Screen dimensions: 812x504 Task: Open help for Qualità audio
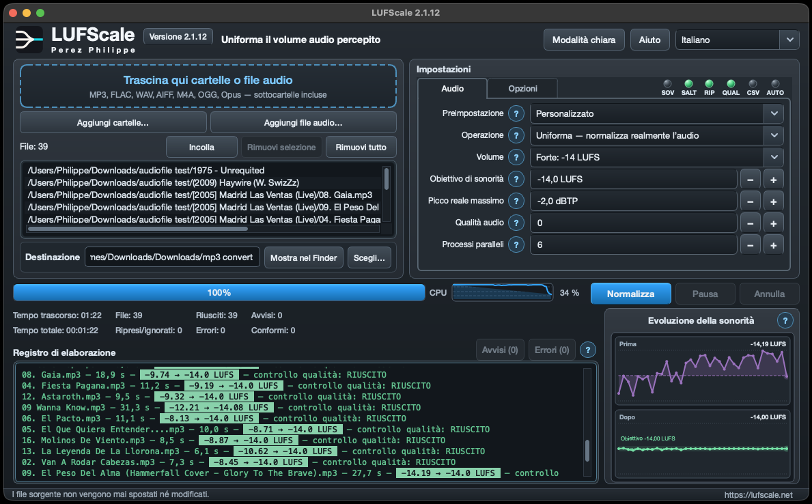[x=516, y=223]
